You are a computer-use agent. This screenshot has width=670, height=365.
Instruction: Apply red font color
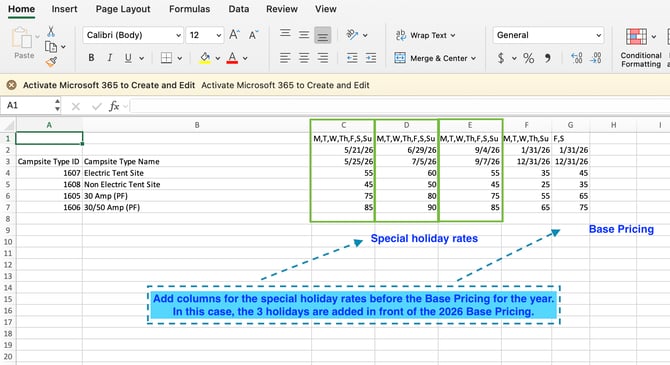232,58
